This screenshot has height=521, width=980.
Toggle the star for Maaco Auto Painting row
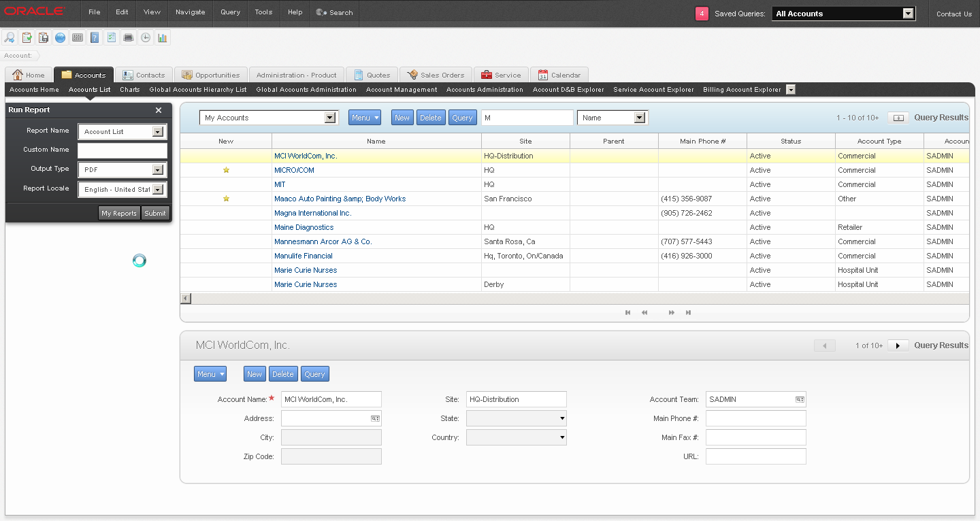point(226,199)
